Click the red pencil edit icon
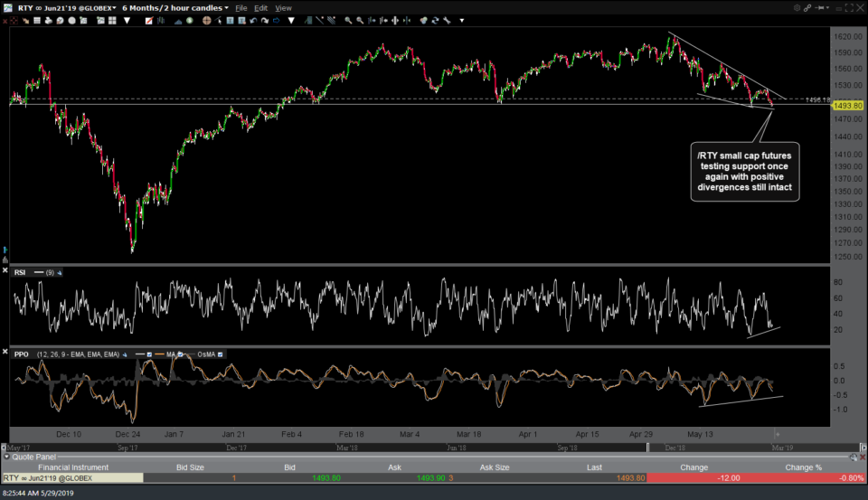868x500 pixels. (149, 21)
